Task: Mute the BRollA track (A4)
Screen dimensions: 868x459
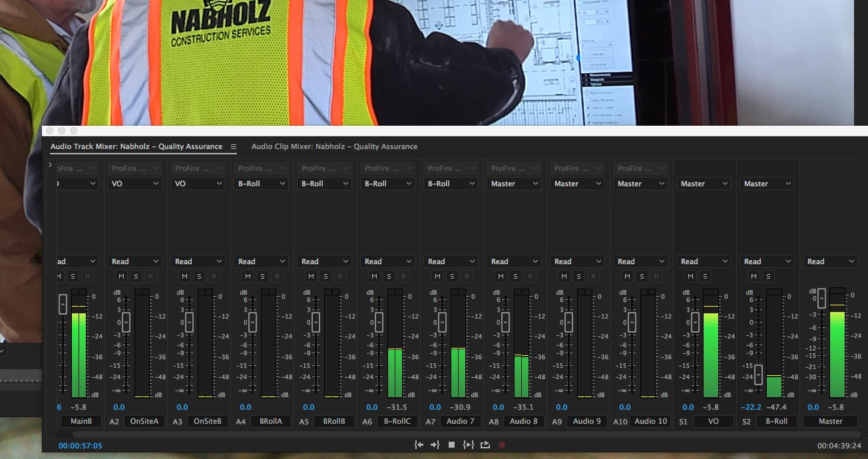Action: click(248, 277)
